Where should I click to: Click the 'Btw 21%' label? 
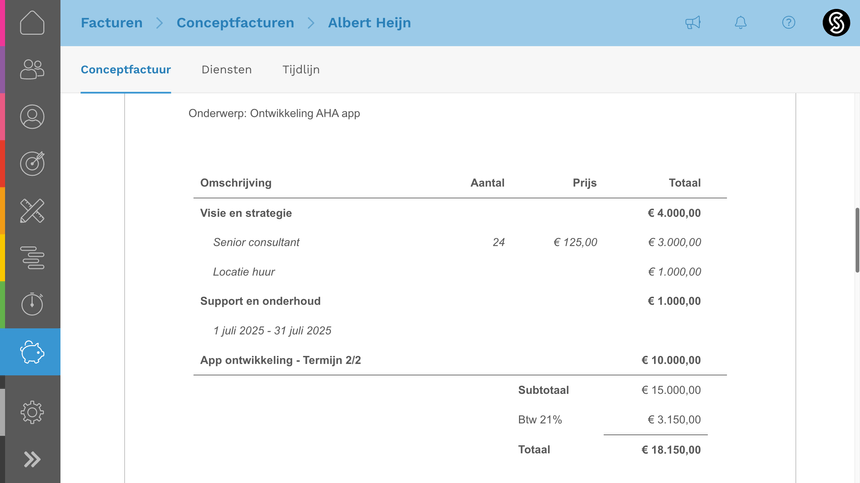click(540, 420)
